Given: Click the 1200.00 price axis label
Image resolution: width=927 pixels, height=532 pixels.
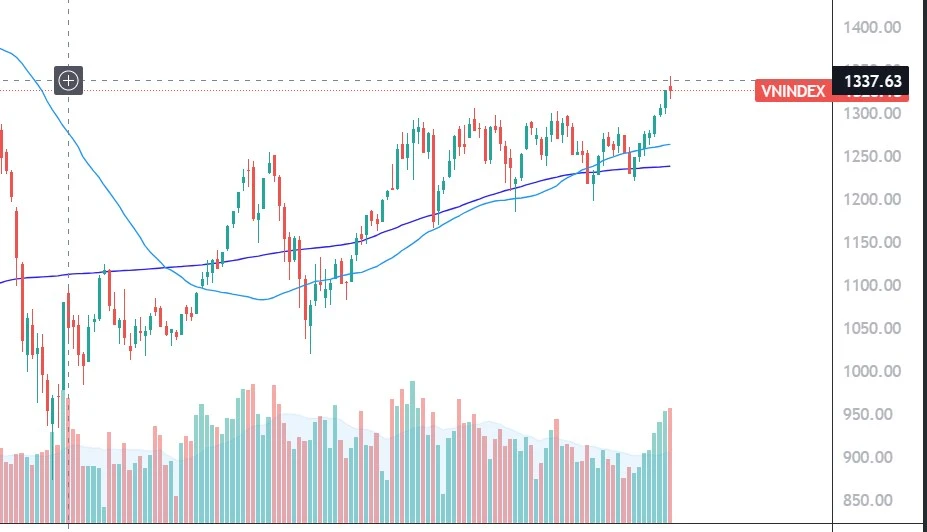Looking at the screenshot, I should click(x=872, y=199).
